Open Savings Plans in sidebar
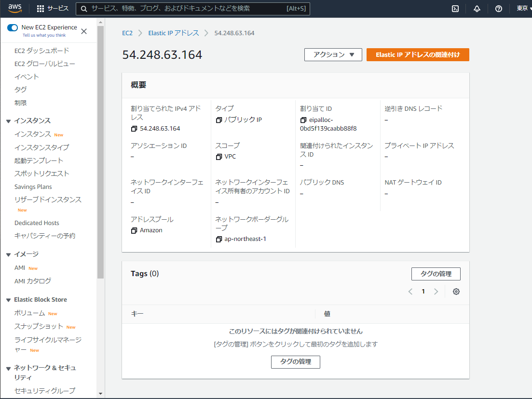Screen dimensions: 532x399 (33, 187)
